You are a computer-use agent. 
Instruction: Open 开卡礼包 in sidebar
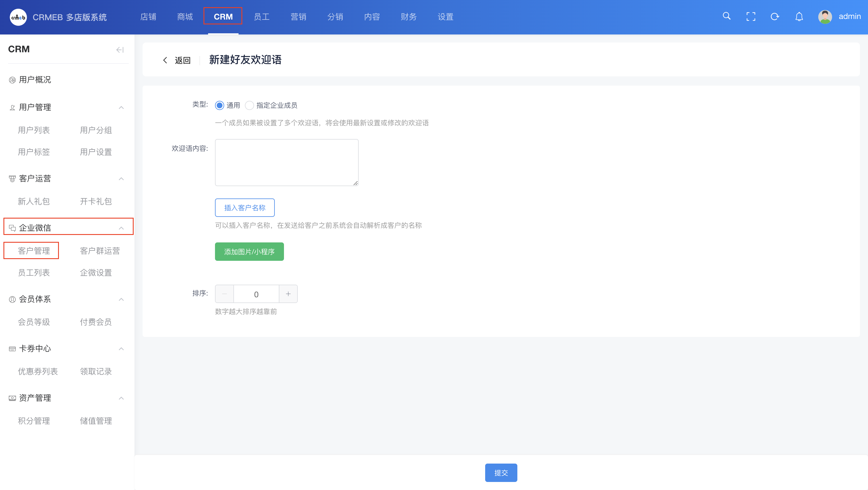click(96, 201)
